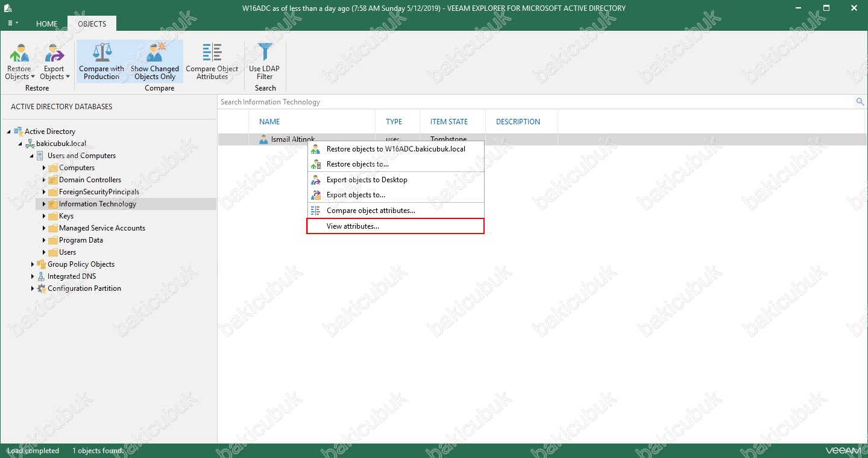Expand the Configuration Partition node
This screenshot has height=458, width=868.
(32, 288)
